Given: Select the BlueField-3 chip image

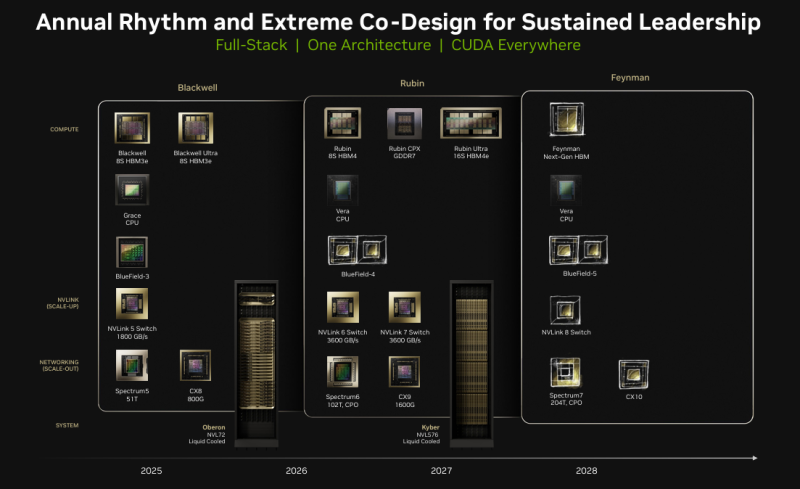Looking at the screenshot, I should [x=132, y=252].
